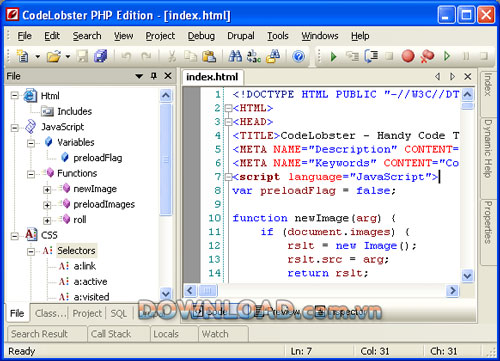500x361 pixels.
Task: Collapse the code fold at the script line
Action: (228, 177)
